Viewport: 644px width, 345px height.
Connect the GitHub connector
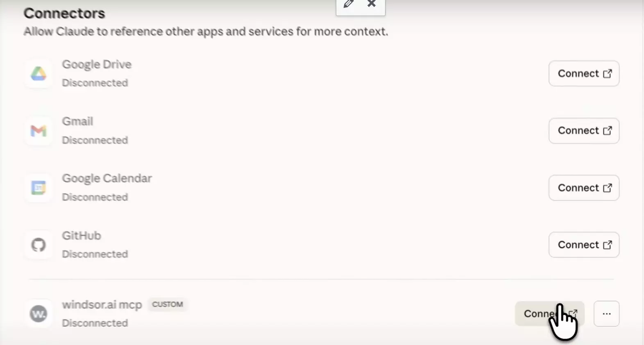584,245
